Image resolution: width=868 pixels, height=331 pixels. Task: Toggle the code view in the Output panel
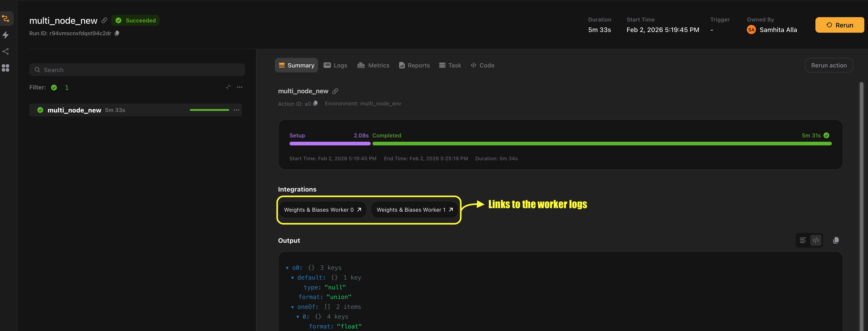[816, 240]
